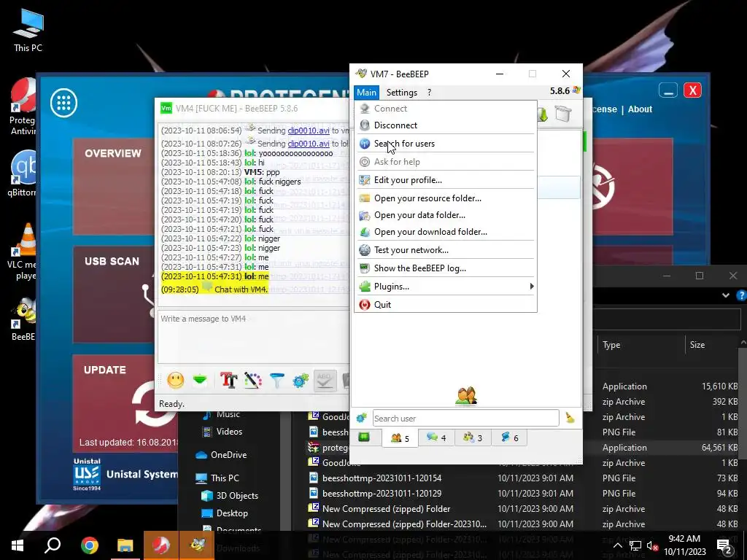Open the Settings menu in BeeBEEP
This screenshot has width=747, height=560.
(x=402, y=93)
